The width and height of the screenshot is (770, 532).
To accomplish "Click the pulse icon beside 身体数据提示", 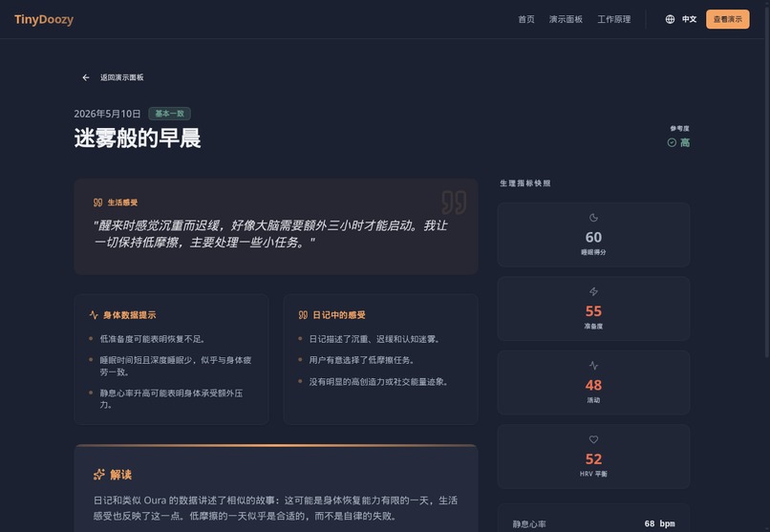I will point(94,314).
